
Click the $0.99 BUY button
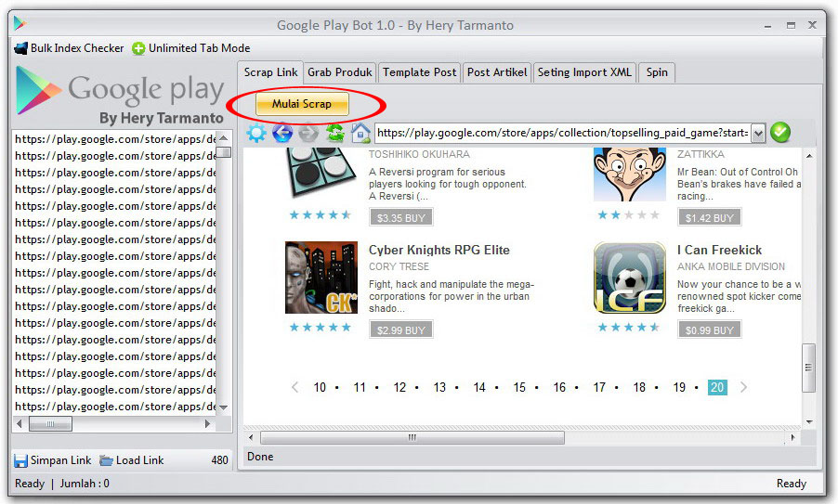(709, 330)
